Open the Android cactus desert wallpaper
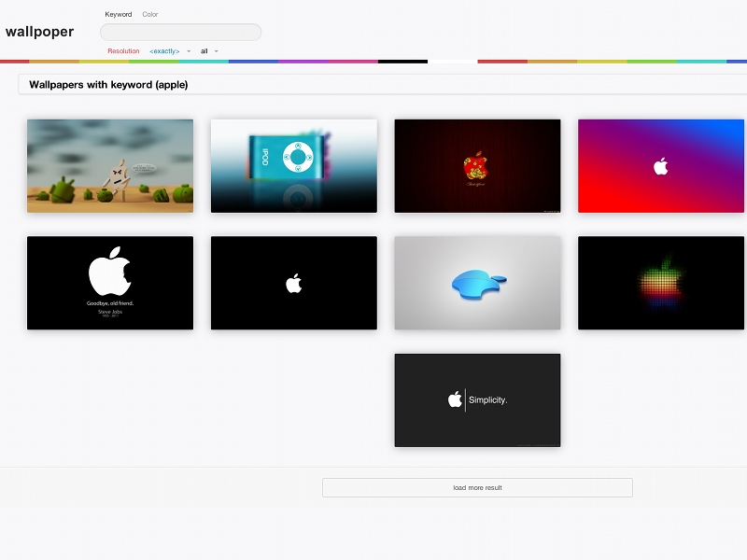 tap(110, 166)
